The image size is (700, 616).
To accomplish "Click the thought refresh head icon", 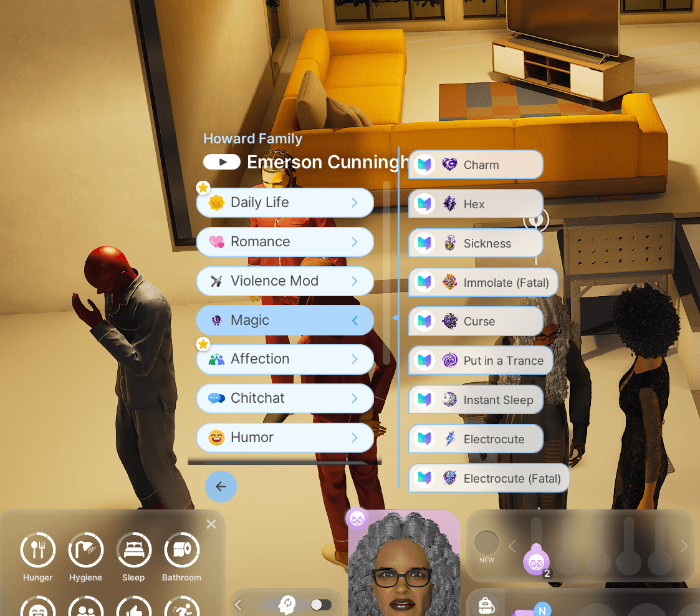I will 287,604.
